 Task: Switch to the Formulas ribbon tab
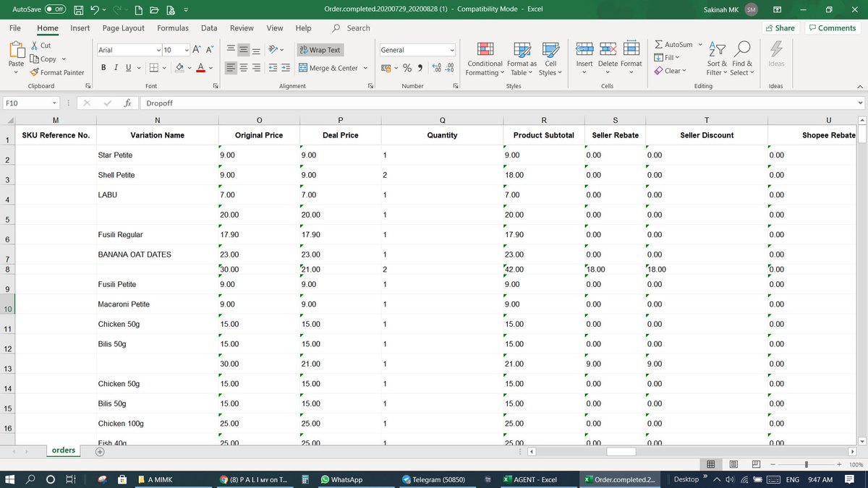pyautogui.click(x=173, y=27)
